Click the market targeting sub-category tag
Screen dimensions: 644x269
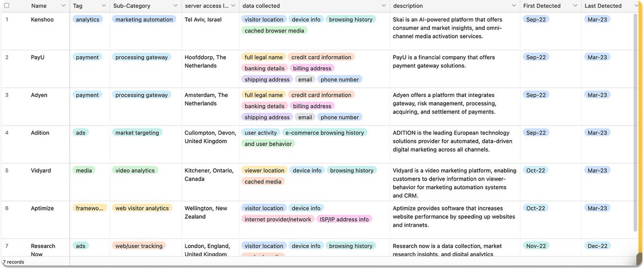point(137,133)
